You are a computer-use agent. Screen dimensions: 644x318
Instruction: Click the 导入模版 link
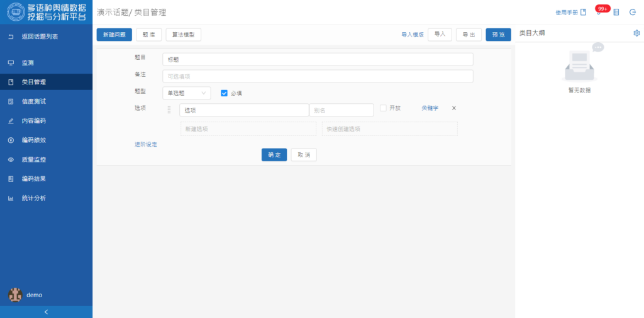(x=412, y=35)
